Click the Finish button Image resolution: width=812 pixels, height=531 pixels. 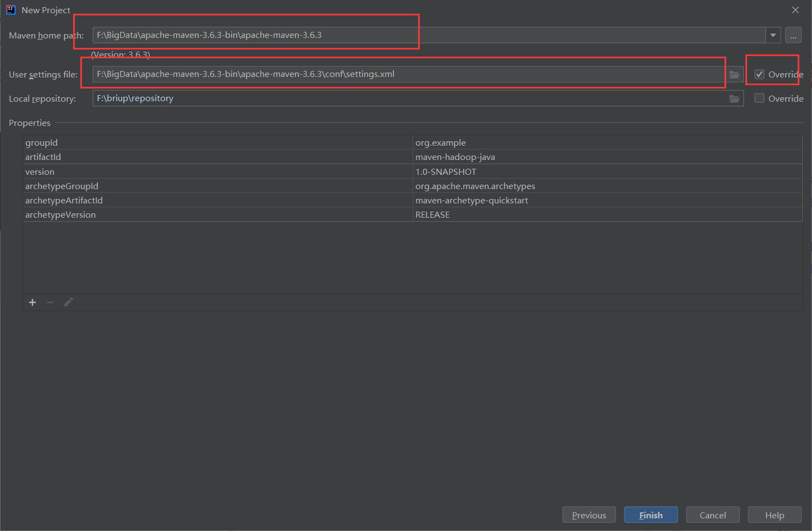(651, 515)
